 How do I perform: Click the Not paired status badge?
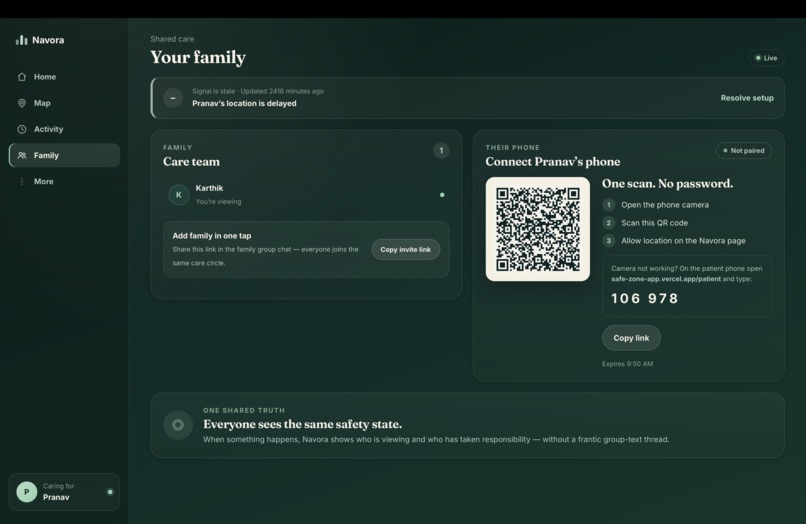point(743,151)
